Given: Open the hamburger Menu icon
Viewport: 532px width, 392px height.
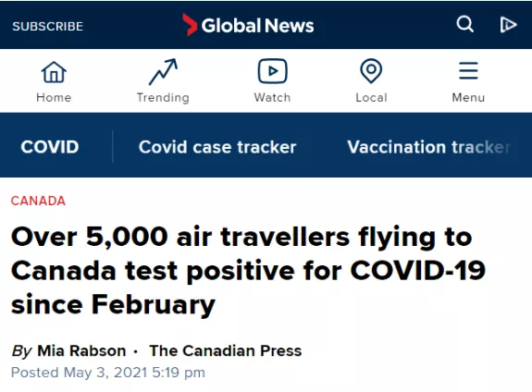Looking at the screenshot, I should [468, 70].
